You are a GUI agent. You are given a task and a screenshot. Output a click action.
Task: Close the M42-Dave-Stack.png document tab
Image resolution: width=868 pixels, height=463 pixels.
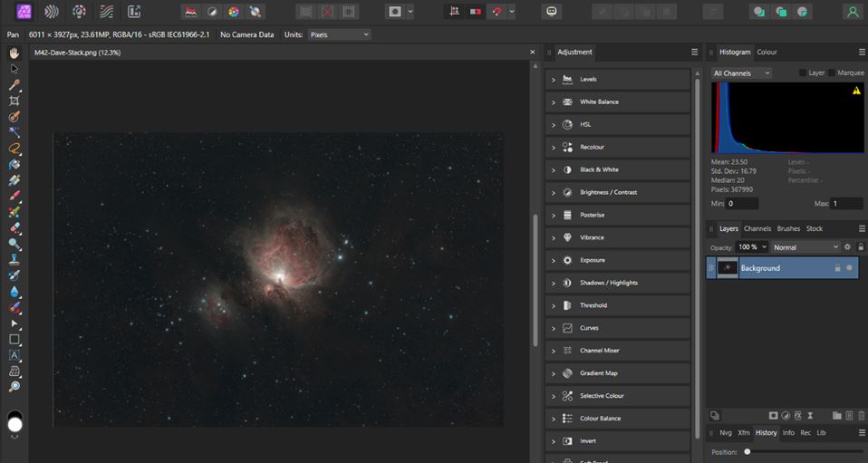click(533, 52)
